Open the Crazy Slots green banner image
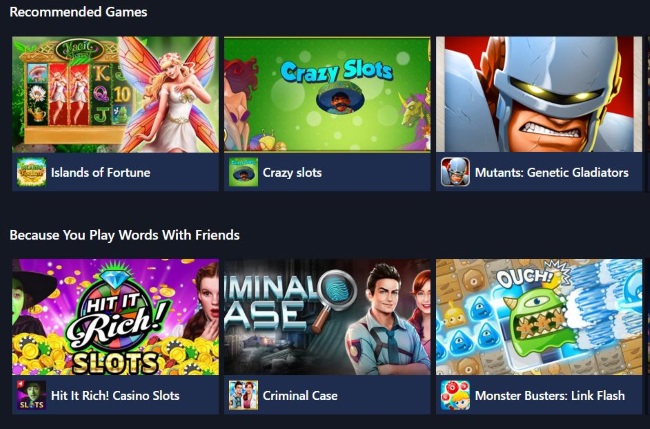Image resolution: width=650 pixels, height=429 pixels. (327, 95)
